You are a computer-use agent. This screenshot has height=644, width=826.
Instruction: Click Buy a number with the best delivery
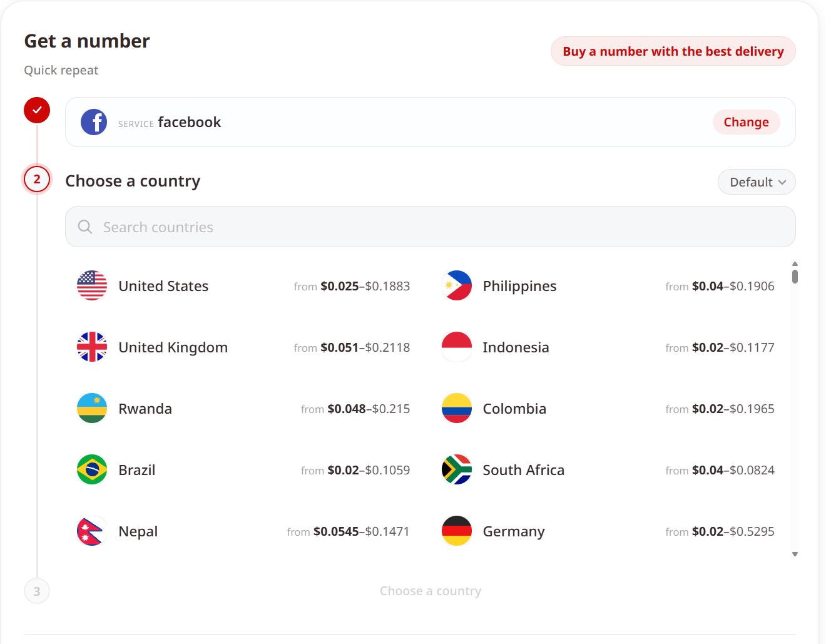click(x=673, y=51)
